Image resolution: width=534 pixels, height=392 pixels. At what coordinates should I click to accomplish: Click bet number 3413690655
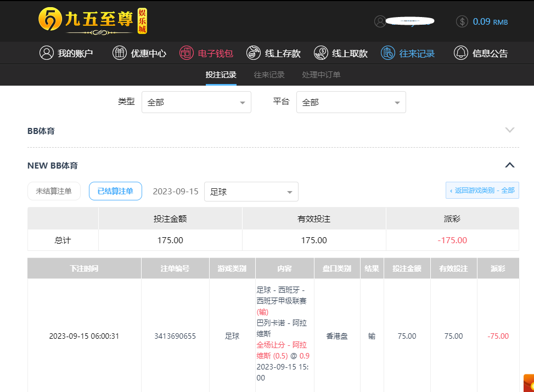pos(175,336)
